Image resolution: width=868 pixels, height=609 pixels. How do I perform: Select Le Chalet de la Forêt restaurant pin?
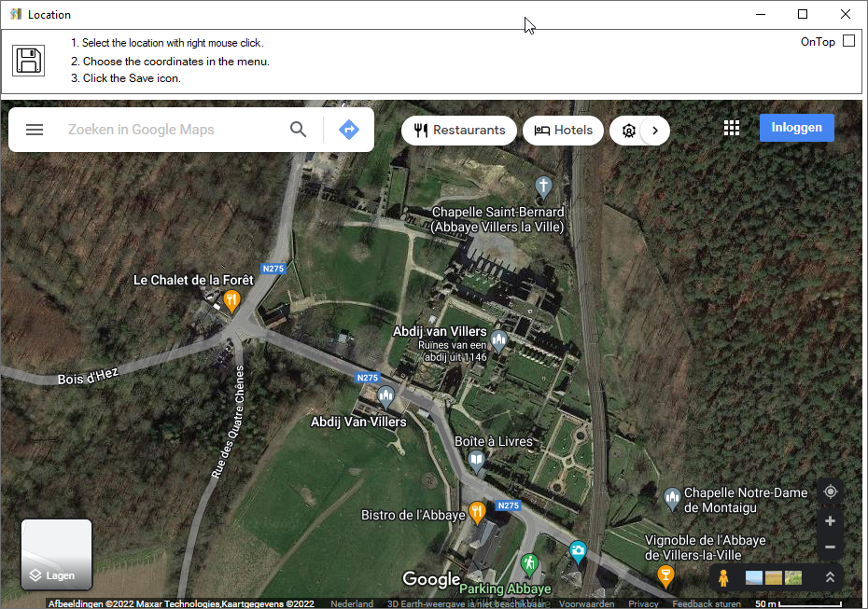pyautogui.click(x=231, y=301)
